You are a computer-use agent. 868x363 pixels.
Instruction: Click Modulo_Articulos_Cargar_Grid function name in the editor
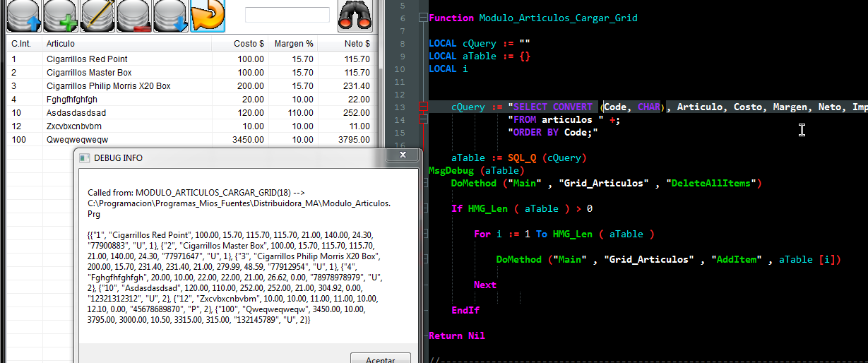558,18
